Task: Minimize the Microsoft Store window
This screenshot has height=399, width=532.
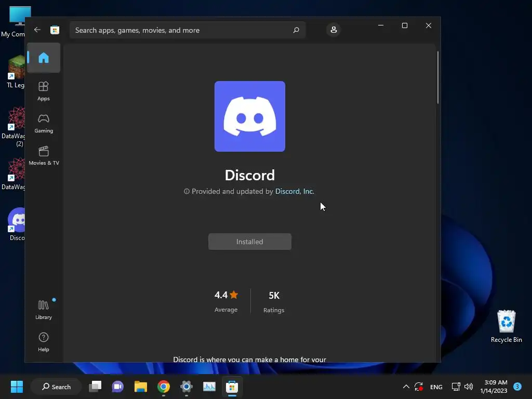Action: (381, 25)
